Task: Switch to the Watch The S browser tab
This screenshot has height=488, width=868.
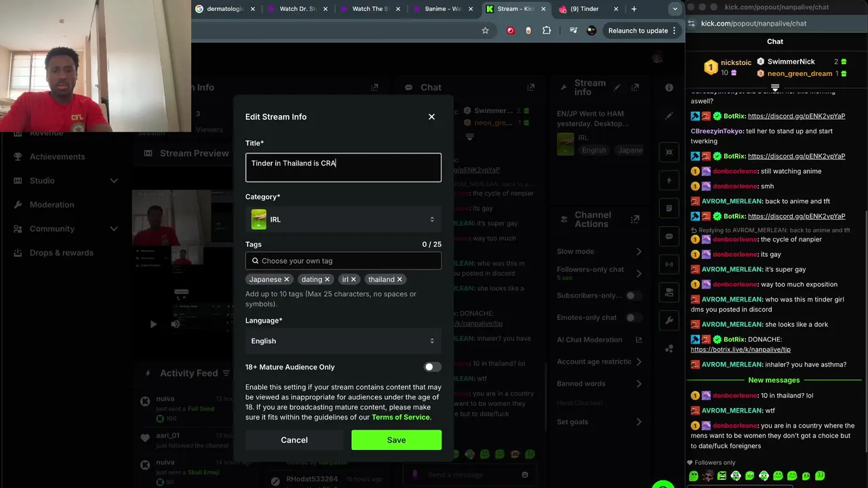Action: point(370,9)
